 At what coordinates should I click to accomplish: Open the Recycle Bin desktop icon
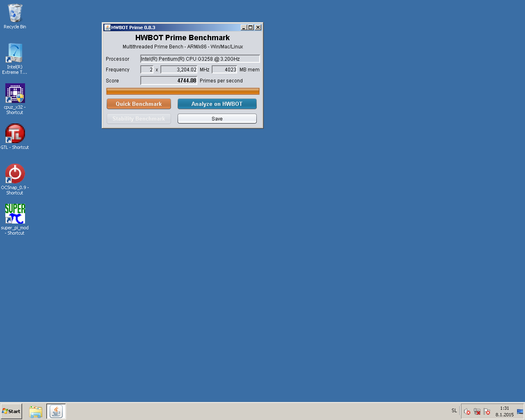(x=15, y=16)
